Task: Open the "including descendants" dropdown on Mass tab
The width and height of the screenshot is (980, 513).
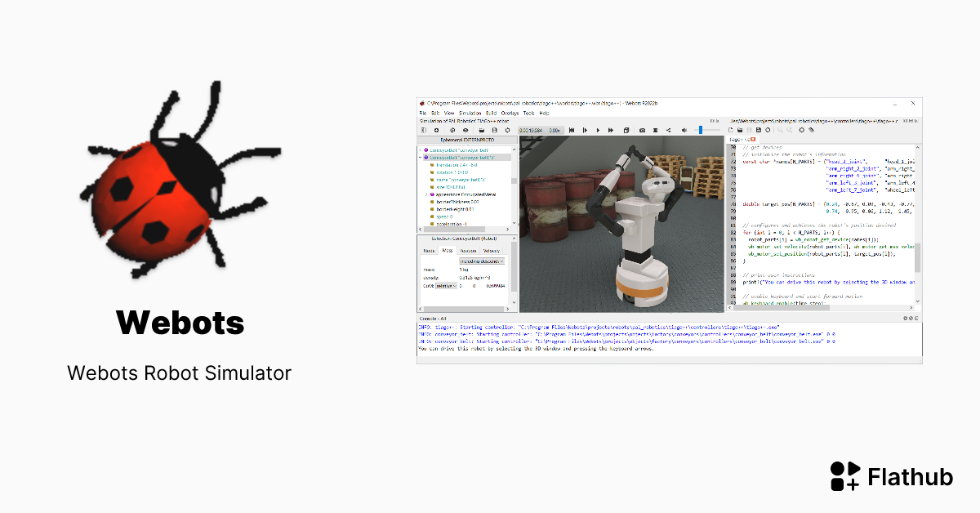Action: pos(483,261)
